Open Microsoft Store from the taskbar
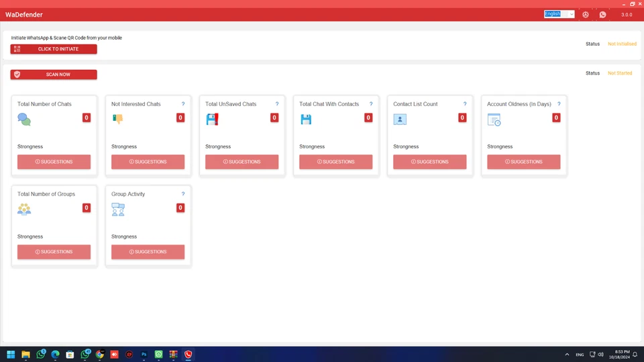The width and height of the screenshot is (644, 362). (70, 354)
